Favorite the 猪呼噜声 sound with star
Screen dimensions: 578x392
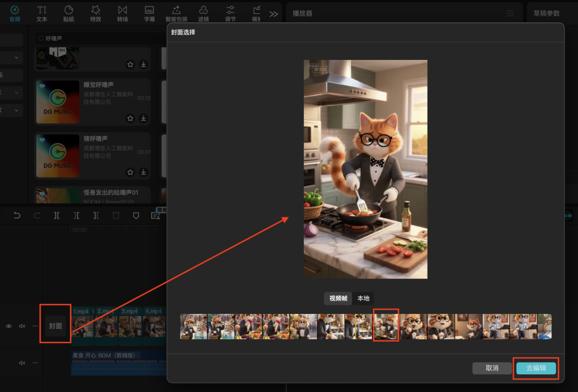point(130,172)
